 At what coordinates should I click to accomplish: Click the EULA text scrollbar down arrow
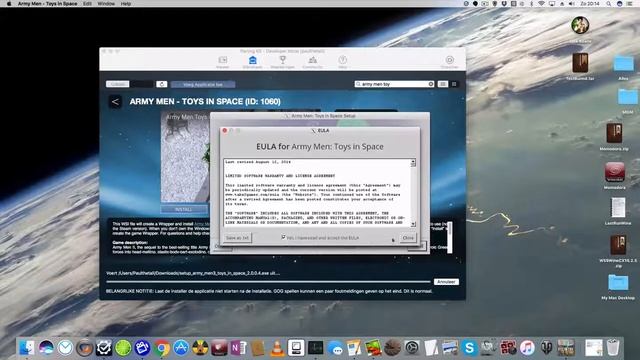413,224
